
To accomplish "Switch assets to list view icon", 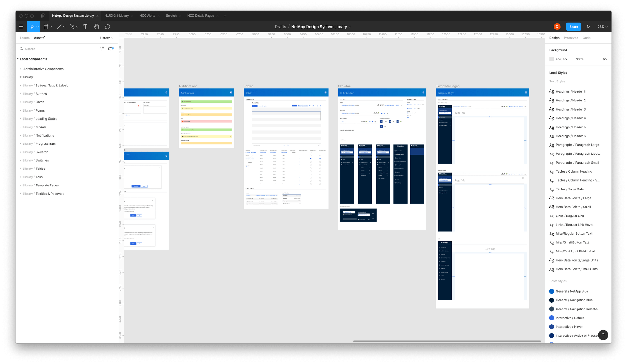I will (x=102, y=49).
